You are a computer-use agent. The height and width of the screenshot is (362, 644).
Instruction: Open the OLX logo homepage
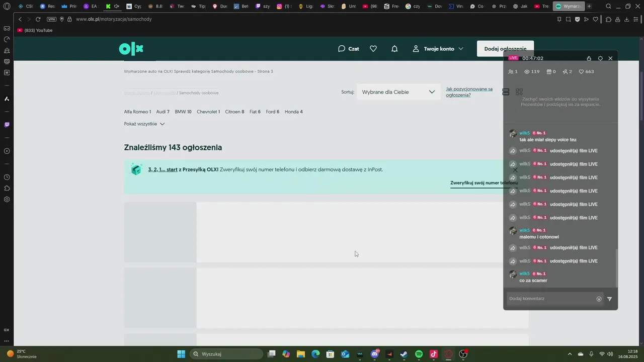tap(131, 49)
